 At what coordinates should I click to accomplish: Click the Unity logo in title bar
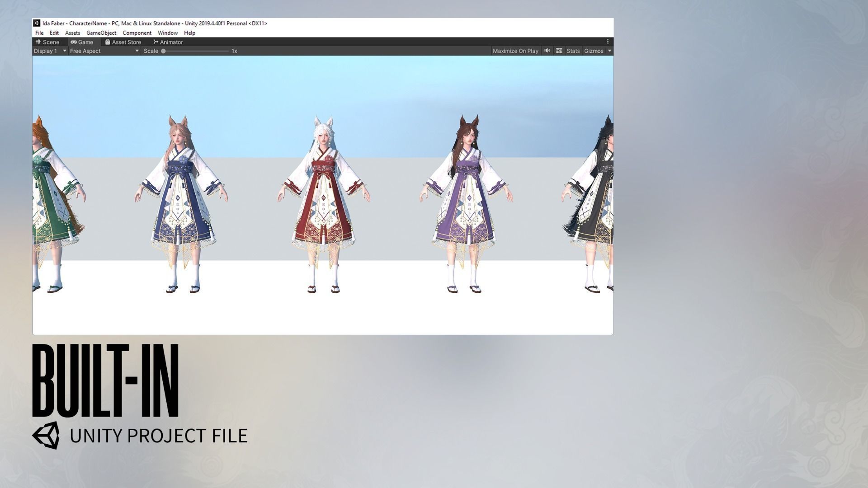click(37, 23)
